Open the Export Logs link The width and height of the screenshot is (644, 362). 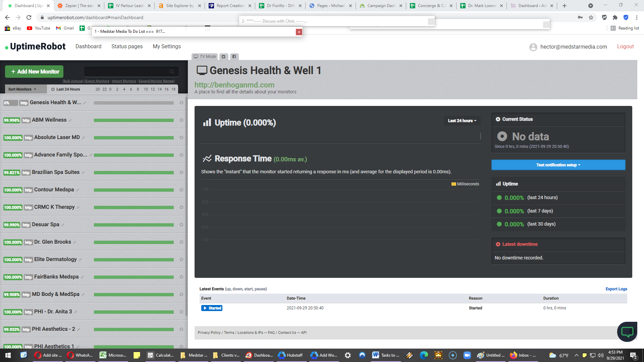[616, 289]
